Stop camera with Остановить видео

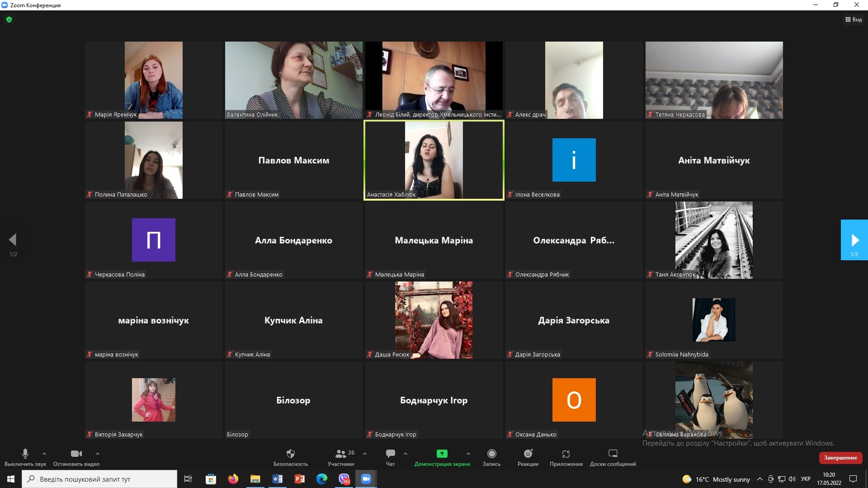[x=76, y=454]
